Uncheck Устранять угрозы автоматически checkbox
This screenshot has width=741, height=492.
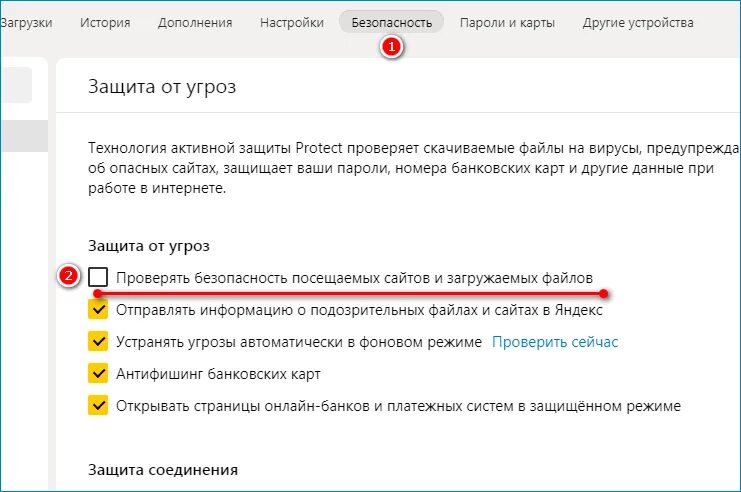tap(98, 342)
